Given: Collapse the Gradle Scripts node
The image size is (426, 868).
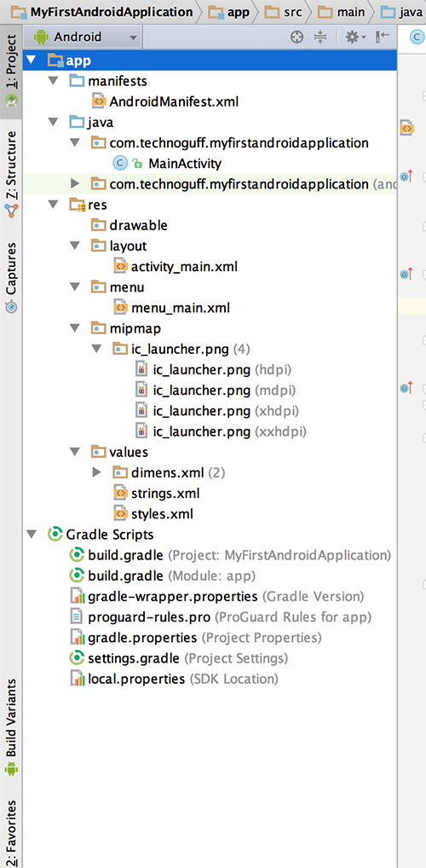Looking at the screenshot, I should pyautogui.click(x=32, y=535).
